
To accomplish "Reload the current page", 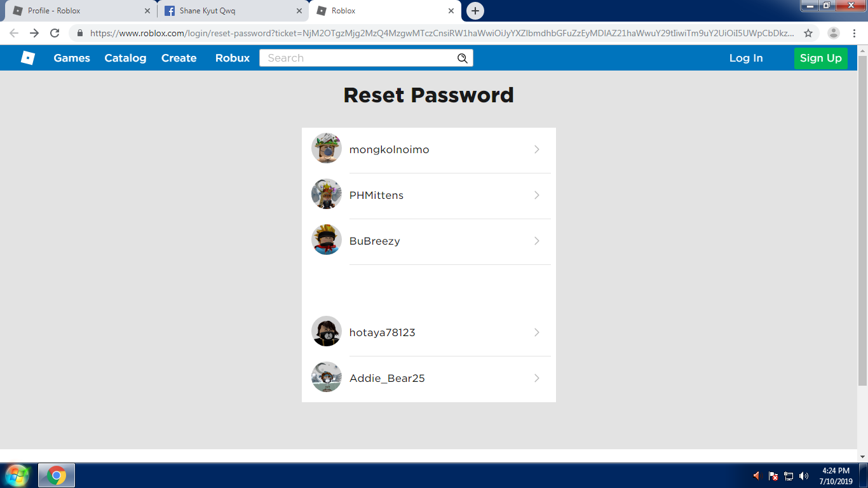I will coord(55,33).
